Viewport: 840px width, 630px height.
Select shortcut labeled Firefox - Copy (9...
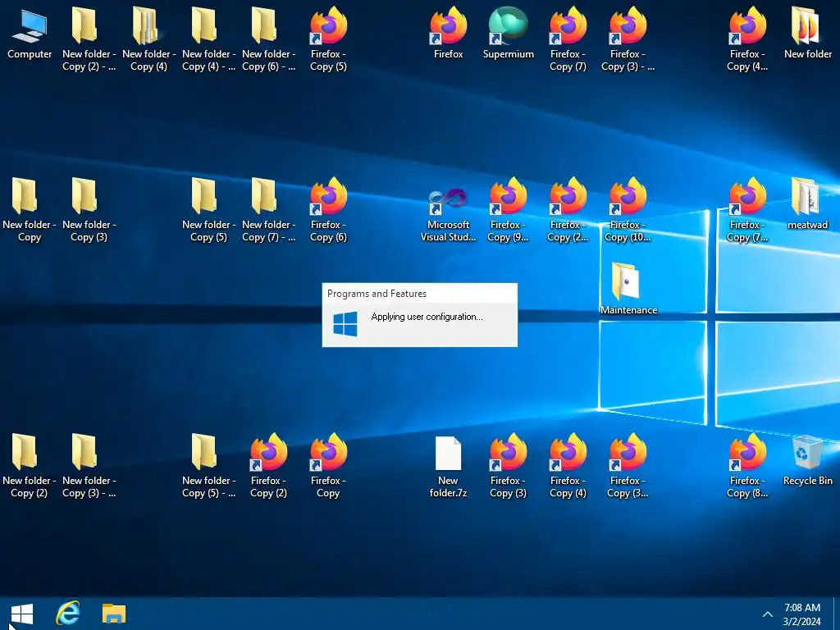pos(508,211)
